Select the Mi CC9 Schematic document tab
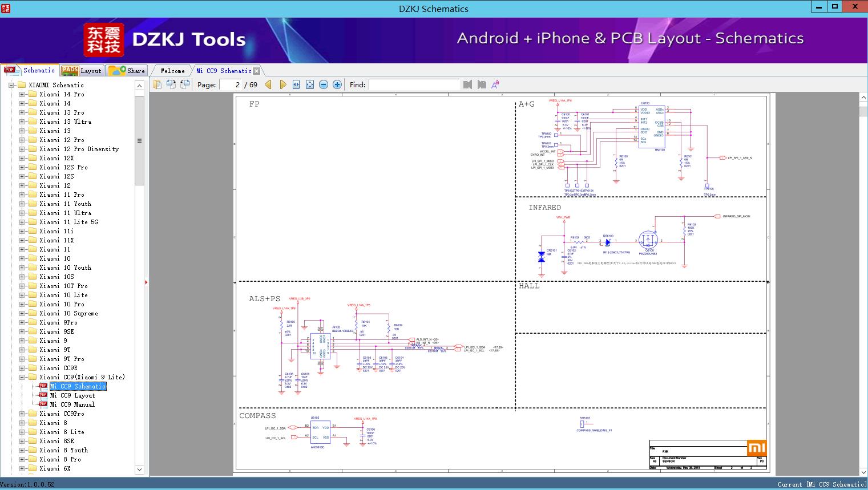 coord(224,71)
